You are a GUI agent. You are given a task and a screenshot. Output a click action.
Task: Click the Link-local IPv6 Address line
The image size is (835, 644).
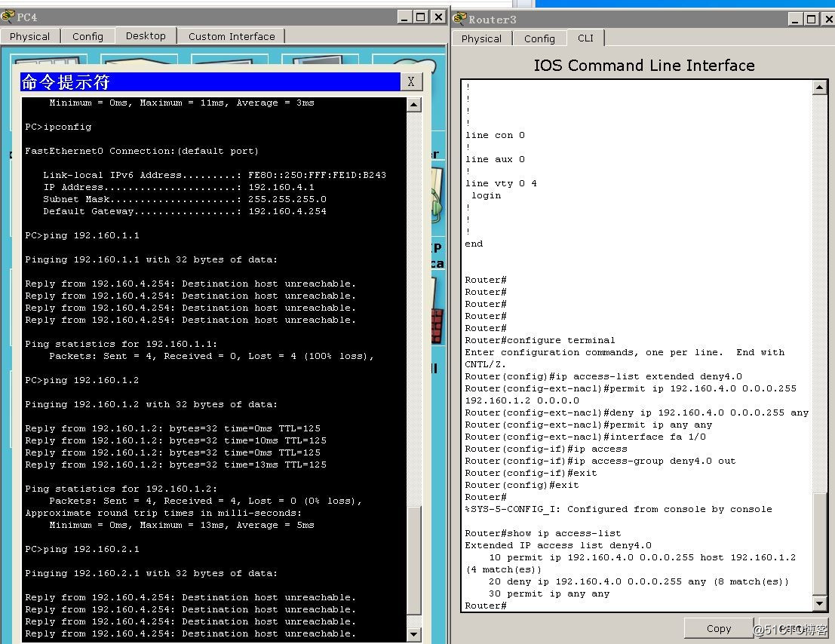click(215, 175)
